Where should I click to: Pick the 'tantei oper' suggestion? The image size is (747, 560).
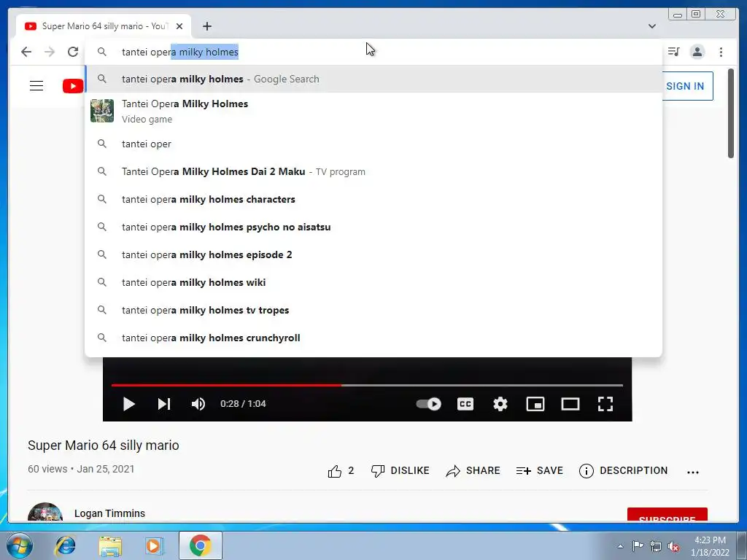[373, 144]
